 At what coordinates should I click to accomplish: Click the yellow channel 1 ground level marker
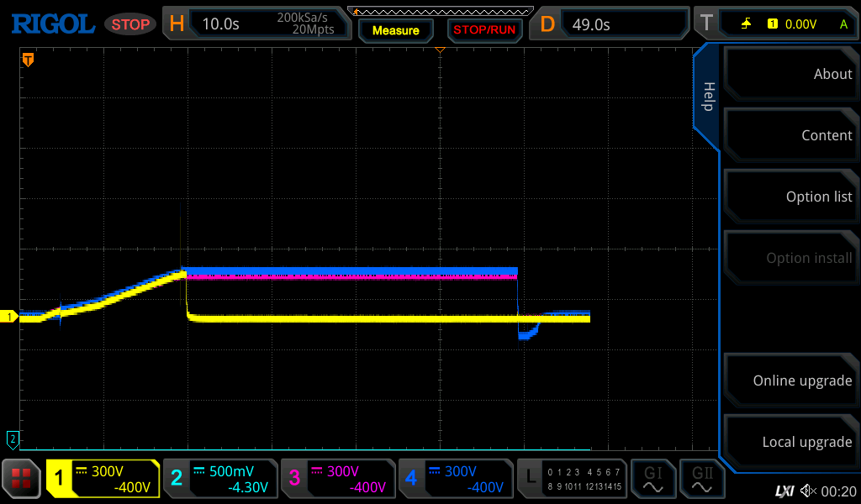(x=10, y=317)
